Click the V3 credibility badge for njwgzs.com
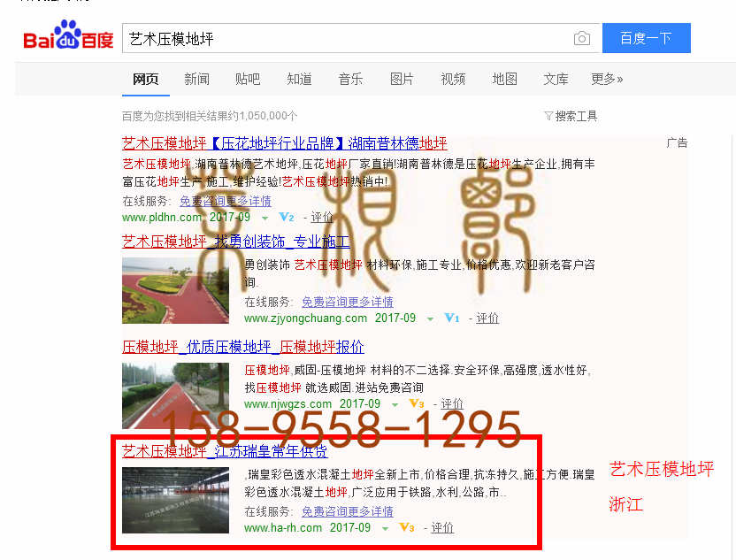Screen dimensions: 736x560 point(417,403)
